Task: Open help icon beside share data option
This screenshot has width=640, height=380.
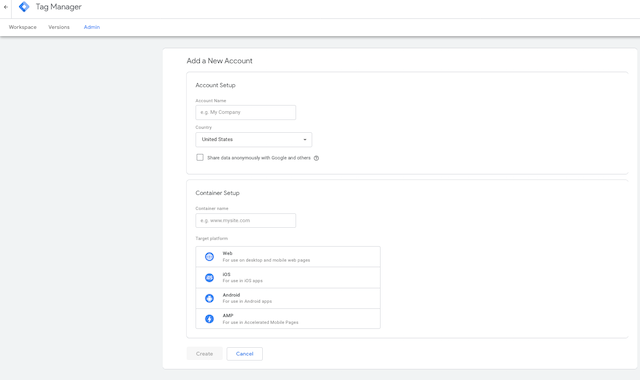Action: [x=316, y=158]
